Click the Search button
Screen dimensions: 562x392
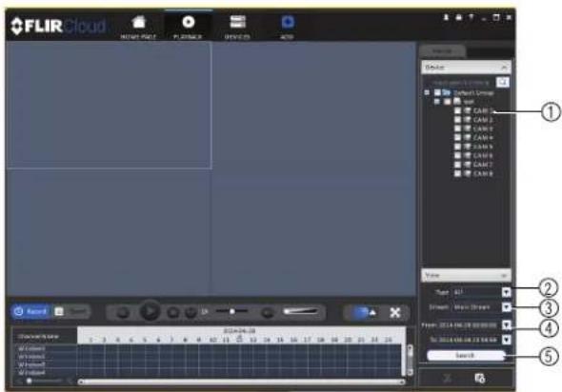465,356
